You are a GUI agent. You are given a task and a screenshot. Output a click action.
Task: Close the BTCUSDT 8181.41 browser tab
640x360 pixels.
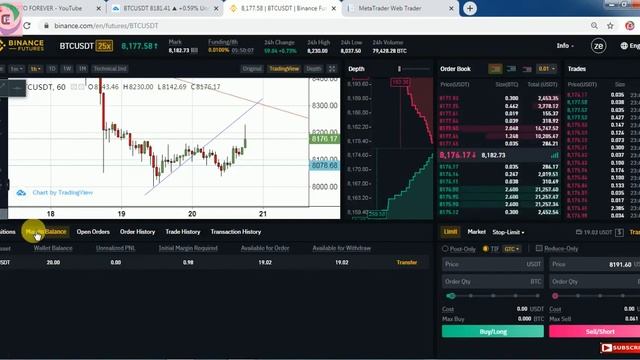(216, 8)
